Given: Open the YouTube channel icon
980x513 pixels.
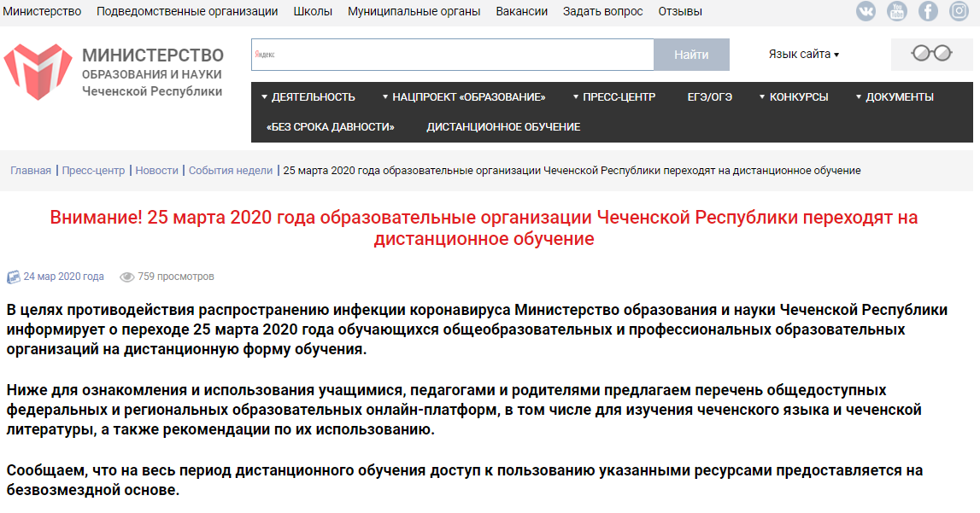Looking at the screenshot, I should [897, 11].
